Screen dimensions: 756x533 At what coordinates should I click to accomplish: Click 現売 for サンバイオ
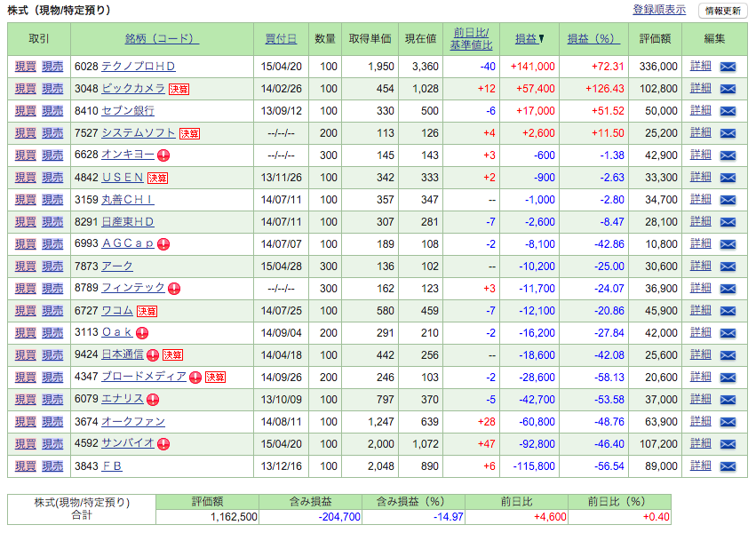(x=52, y=444)
